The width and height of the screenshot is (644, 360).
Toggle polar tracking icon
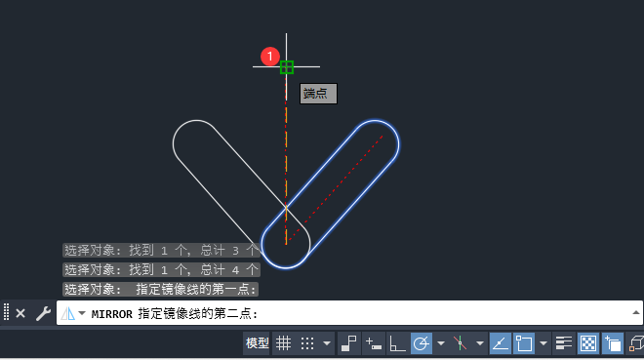[x=422, y=343]
